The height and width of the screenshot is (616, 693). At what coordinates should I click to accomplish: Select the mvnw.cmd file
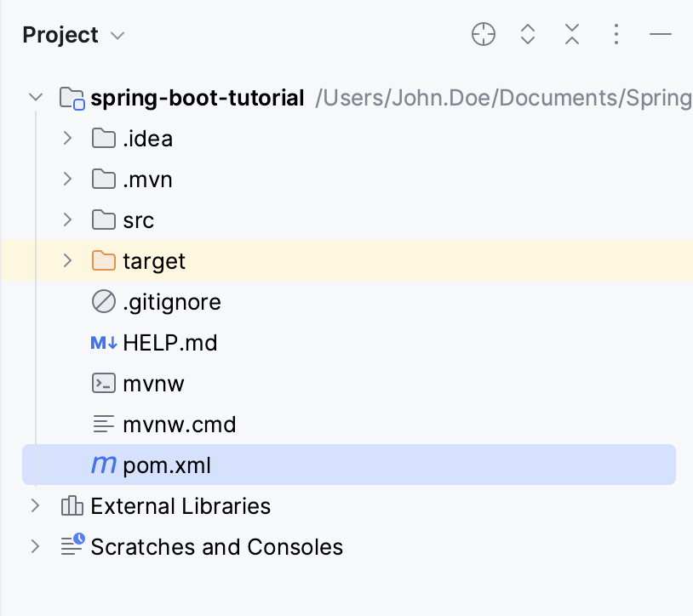click(179, 424)
